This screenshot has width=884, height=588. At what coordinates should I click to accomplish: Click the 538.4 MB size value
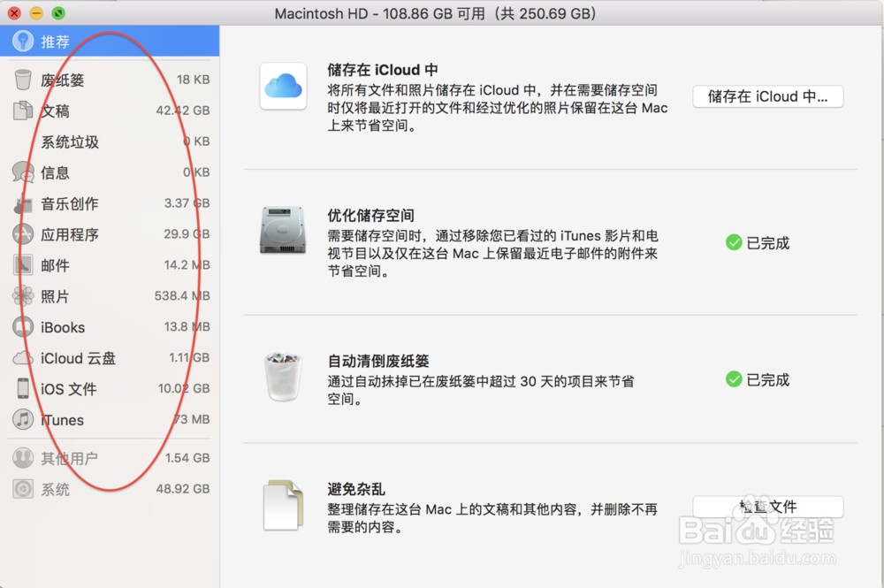[182, 296]
